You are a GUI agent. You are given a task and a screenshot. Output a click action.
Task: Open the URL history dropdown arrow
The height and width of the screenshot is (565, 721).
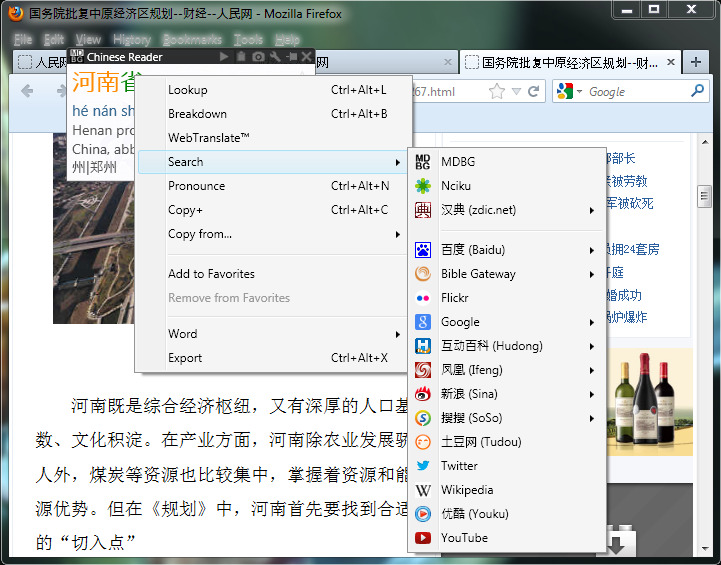pyautogui.click(x=516, y=91)
